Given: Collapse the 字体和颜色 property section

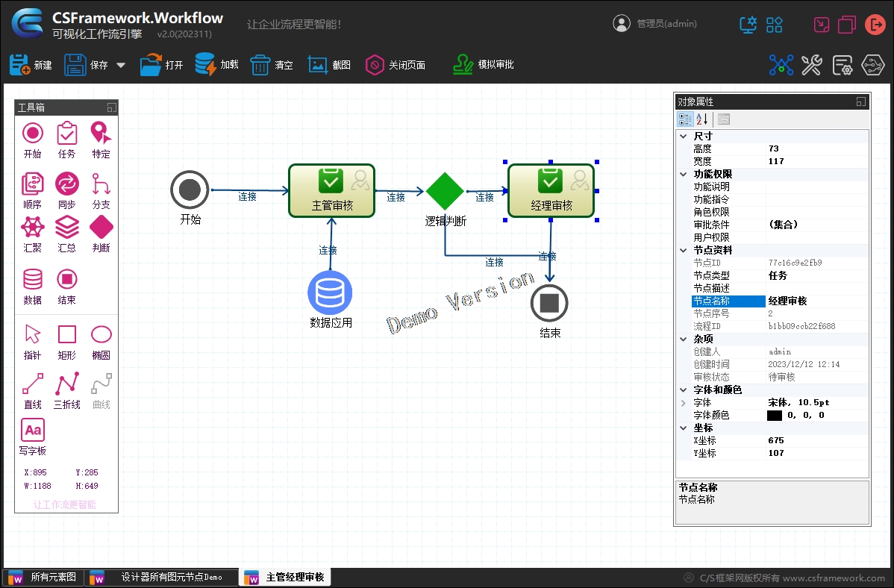Looking at the screenshot, I should coord(682,390).
